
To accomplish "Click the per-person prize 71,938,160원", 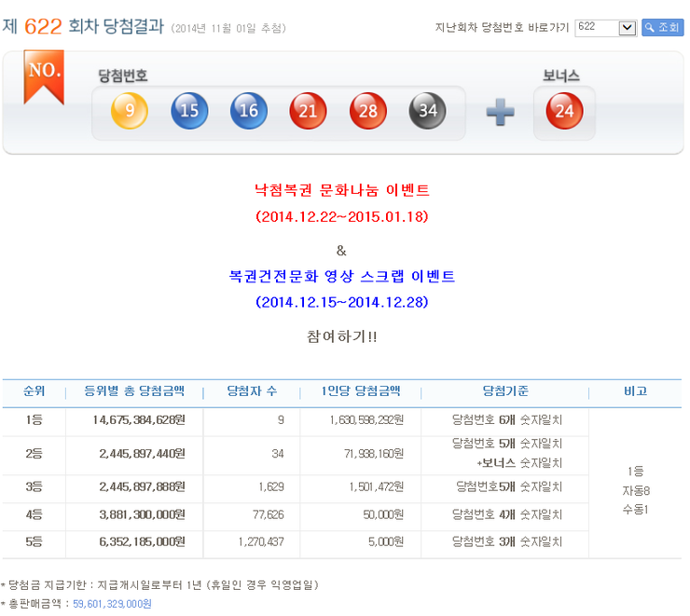I will pyautogui.click(x=374, y=453).
